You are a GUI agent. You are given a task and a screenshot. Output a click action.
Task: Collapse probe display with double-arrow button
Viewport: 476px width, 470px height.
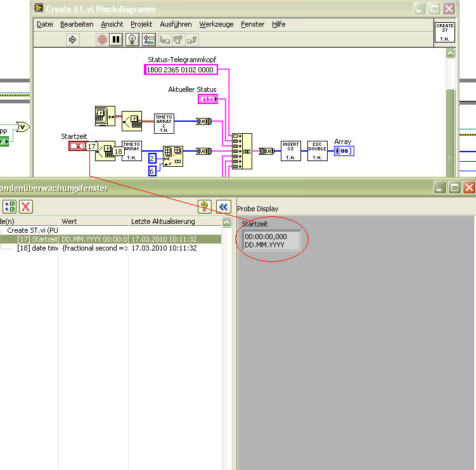[x=224, y=207]
